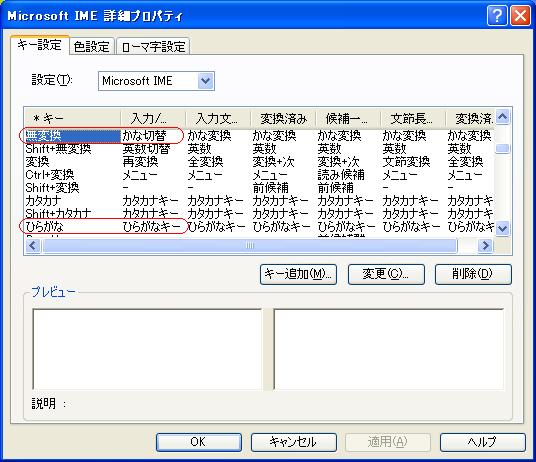Click the list's vertical scroll up arrow
This screenshot has height=462, width=536.
click(x=502, y=117)
